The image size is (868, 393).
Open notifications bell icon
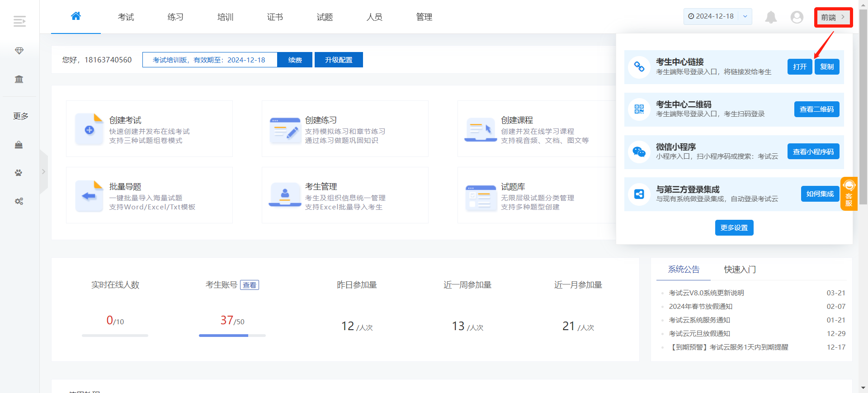pos(771,17)
